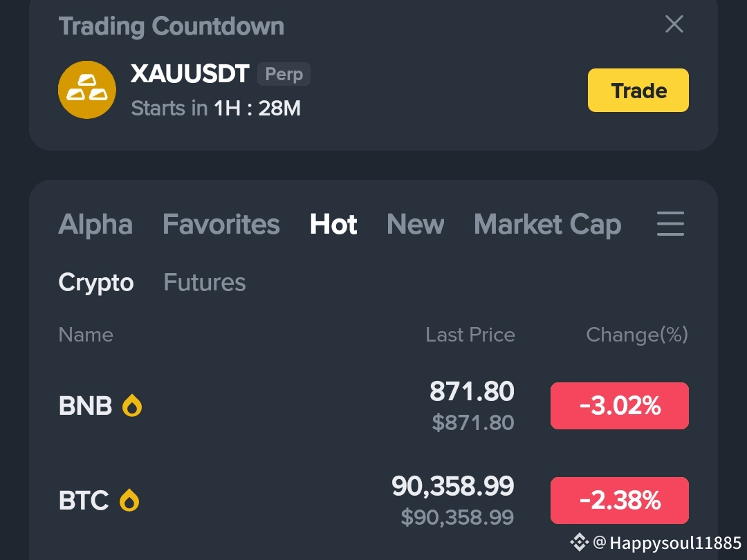Click the Binance watermark logo icon
The image size is (747, 560).
coord(580,542)
